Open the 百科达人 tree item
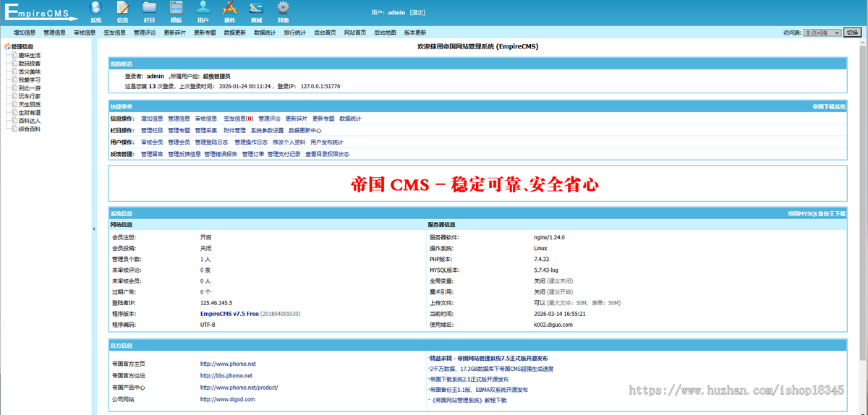The height and width of the screenshot is (415, 868). (30, 120)
